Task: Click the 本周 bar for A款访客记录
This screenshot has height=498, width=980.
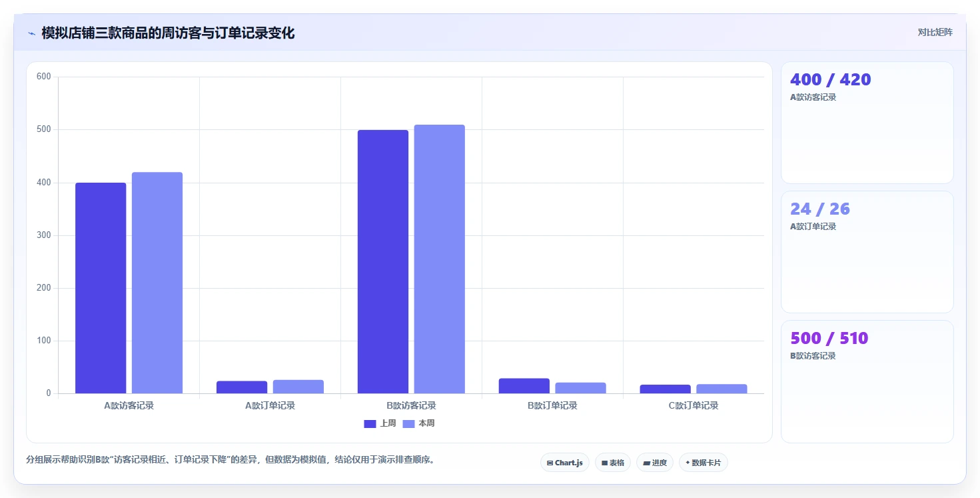Action: click(x=157, y=283)
